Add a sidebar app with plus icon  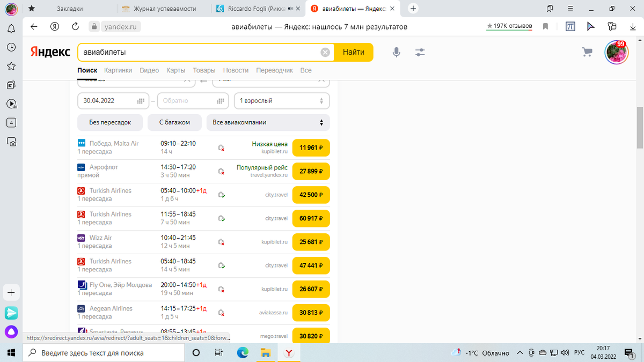tap(11, 293)
